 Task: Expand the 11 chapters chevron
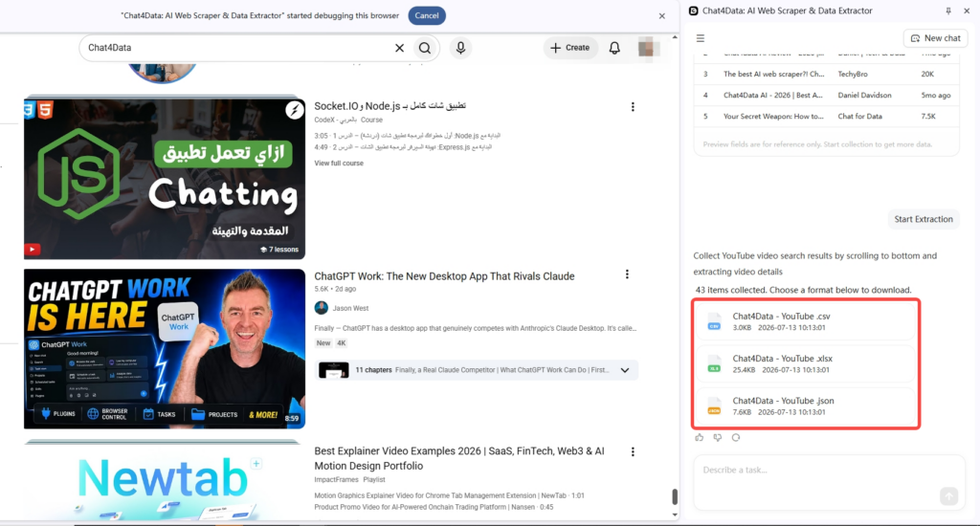[624, 370]
